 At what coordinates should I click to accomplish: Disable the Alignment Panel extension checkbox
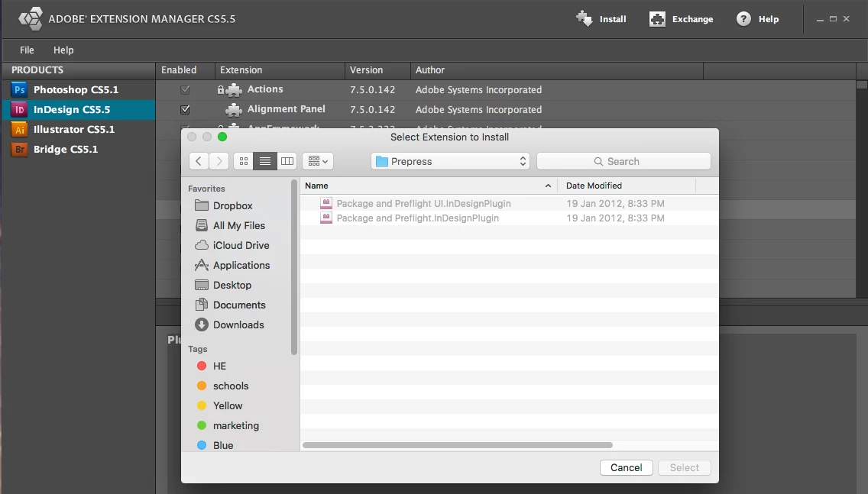click(x=185, y=109)
